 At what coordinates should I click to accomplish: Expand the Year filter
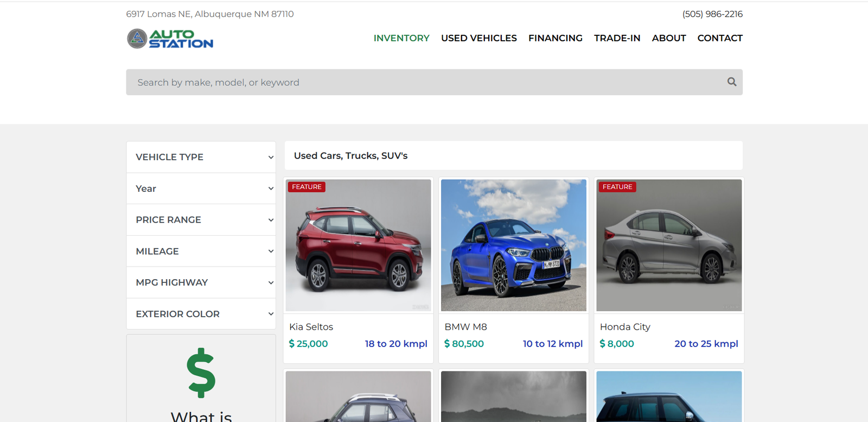click(x=201, y=188)
